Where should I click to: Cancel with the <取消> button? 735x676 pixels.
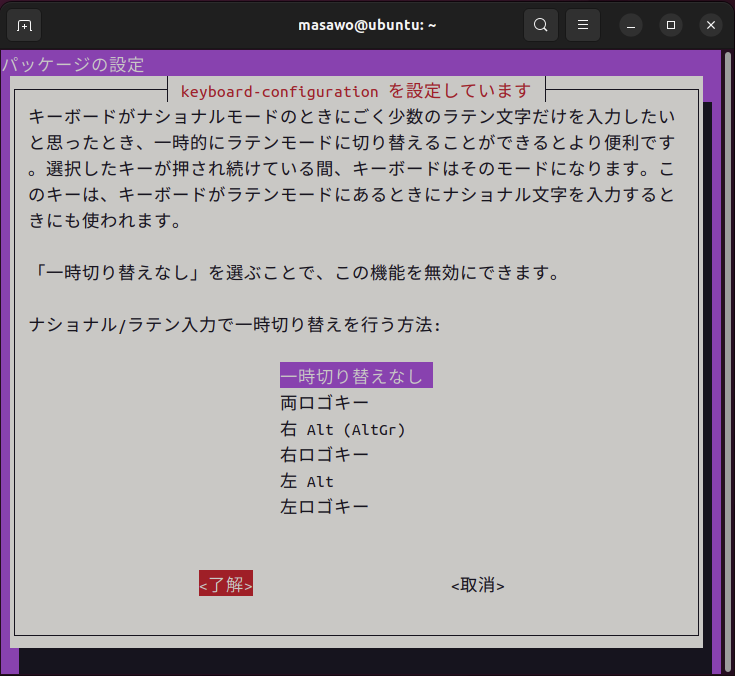[478, 585]
